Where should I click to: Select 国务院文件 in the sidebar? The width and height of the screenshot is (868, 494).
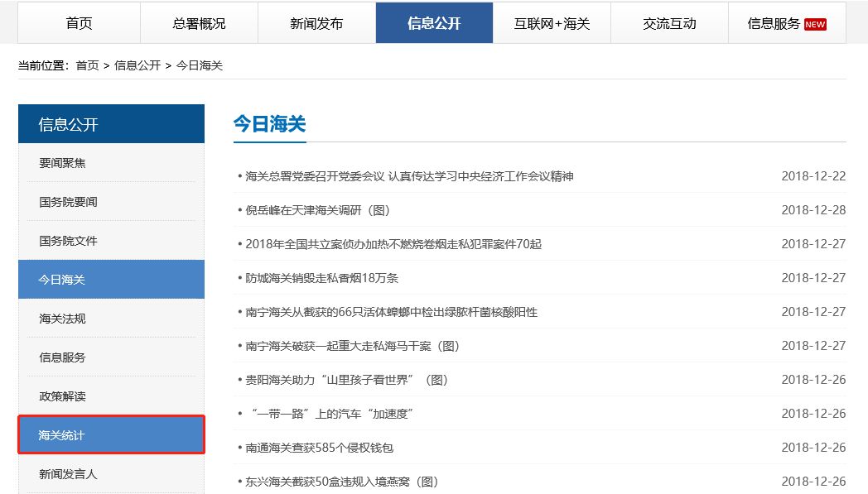tap(67, 240)
